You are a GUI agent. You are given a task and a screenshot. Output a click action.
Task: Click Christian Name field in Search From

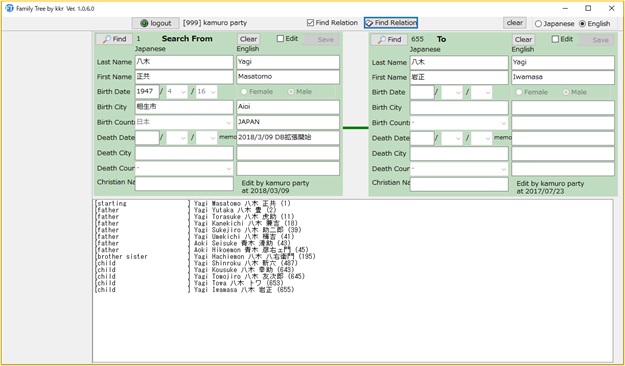[x=184, y=183]
